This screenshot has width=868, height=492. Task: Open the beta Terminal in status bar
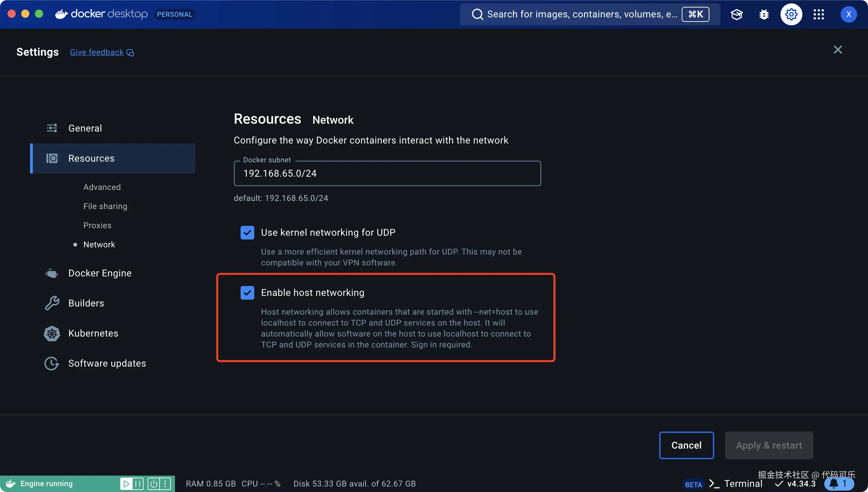(743, 483)
